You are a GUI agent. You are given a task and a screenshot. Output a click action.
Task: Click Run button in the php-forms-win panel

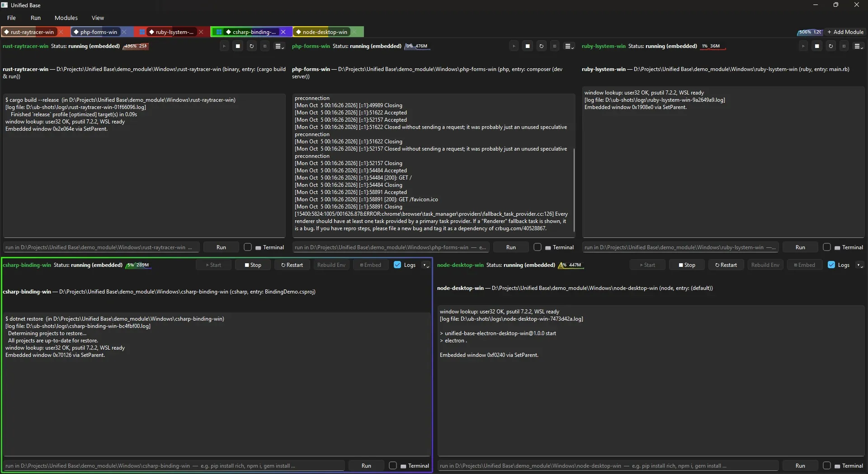click(511, 247)
